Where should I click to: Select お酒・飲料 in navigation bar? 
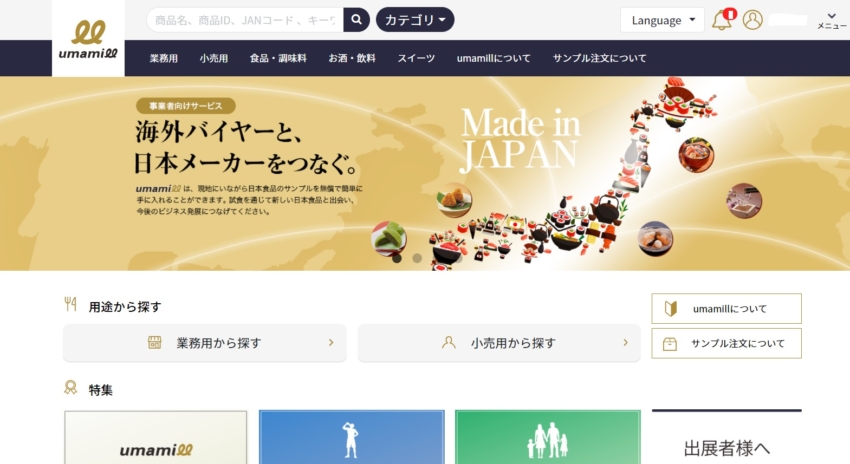click(x=352, y=58)
